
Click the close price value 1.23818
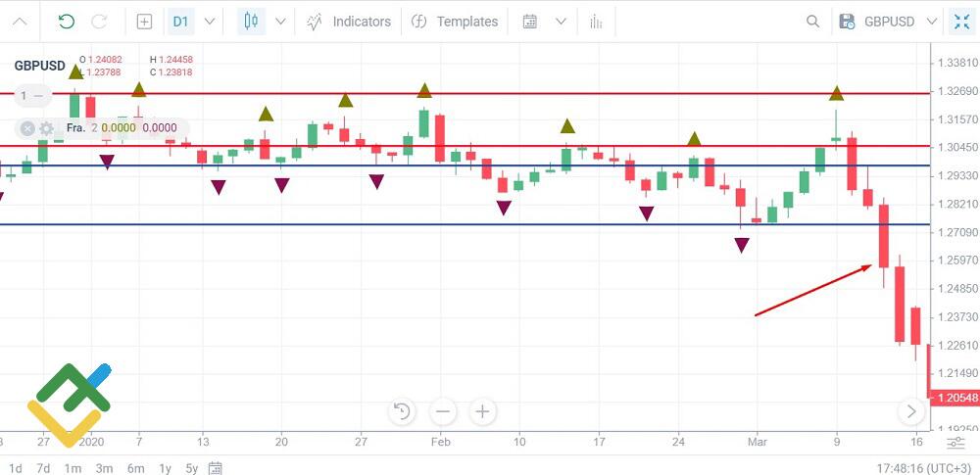175,72
